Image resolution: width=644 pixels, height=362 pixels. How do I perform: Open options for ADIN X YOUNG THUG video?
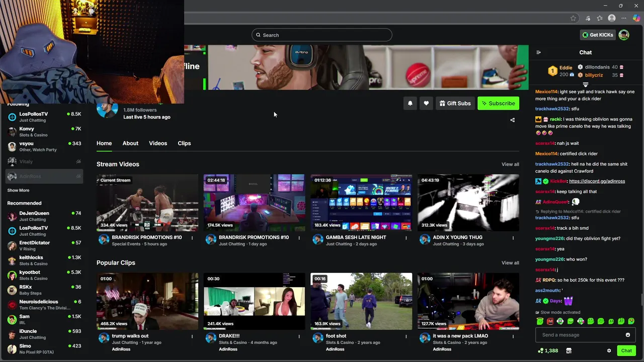pyautogui.click(x=513, y=238)
